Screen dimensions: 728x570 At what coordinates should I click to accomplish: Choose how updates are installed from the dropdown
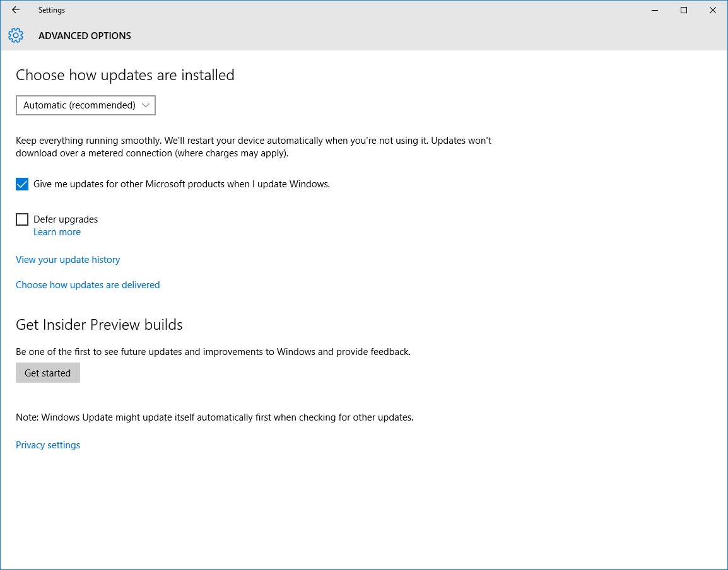point(85,105)
